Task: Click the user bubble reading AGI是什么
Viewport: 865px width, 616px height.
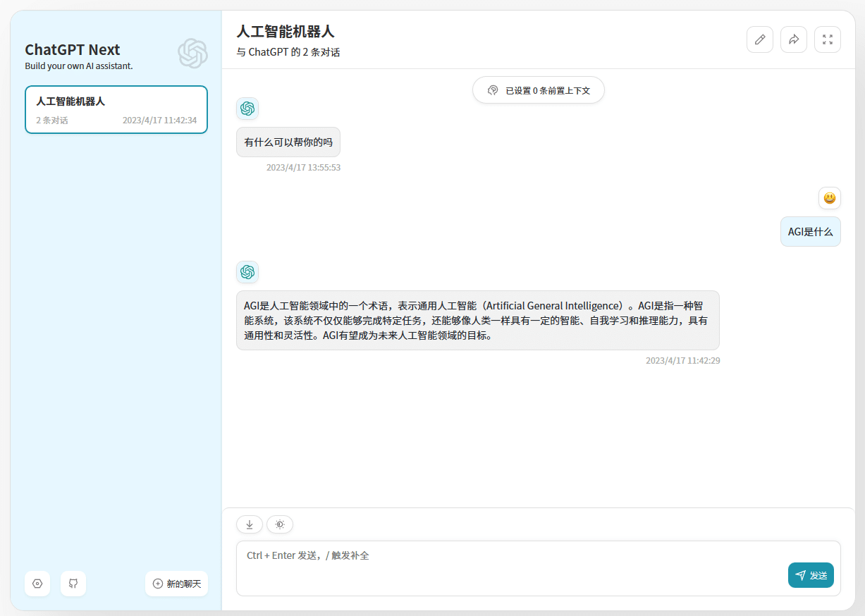Action: click(810, 231)
